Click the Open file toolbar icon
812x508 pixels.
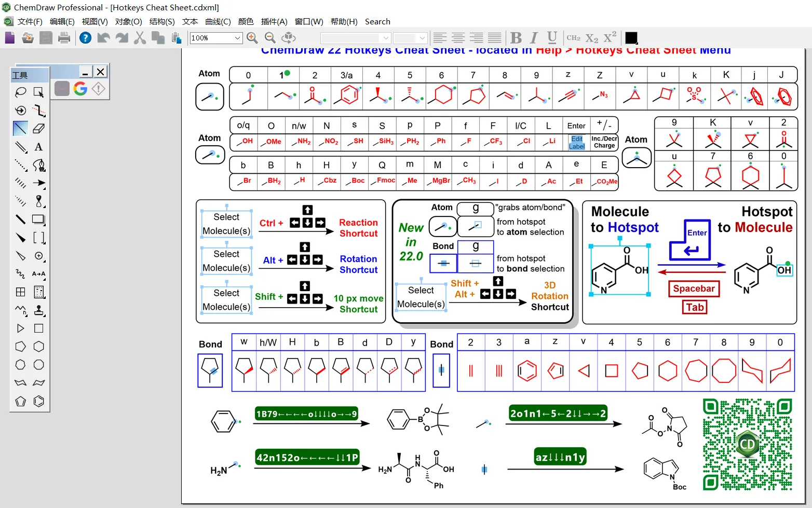click(x=28, y=37)
